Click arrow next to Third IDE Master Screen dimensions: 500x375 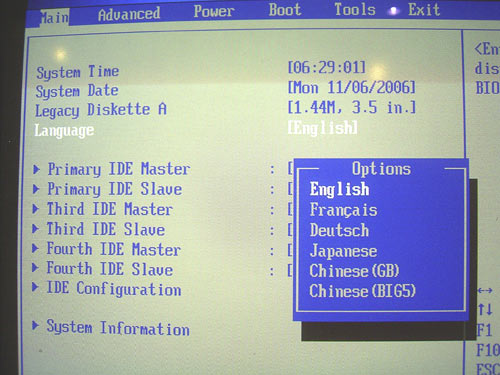point(36,209)
